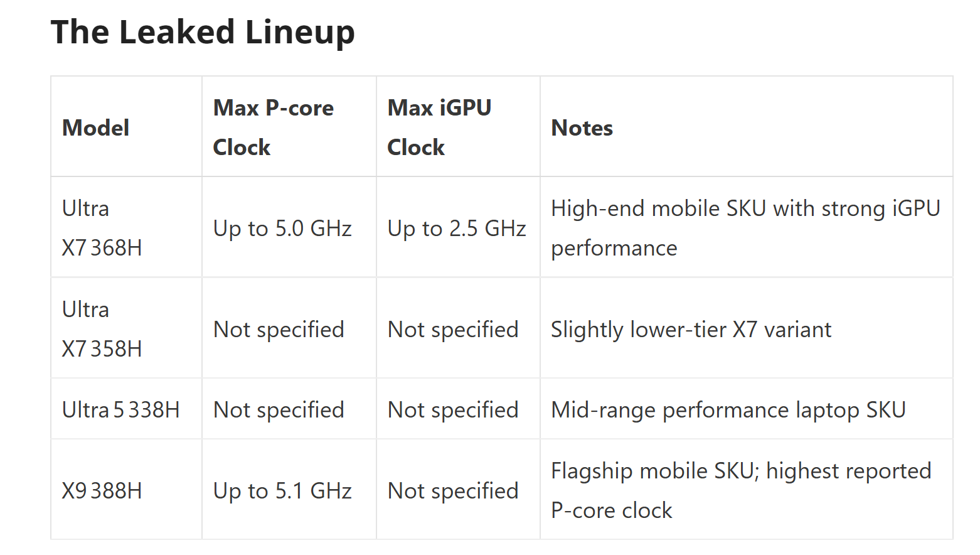Click the "Slightly lower-tier X7 variant" note
This screenshot has height=555, width=980.
[691, 330]
